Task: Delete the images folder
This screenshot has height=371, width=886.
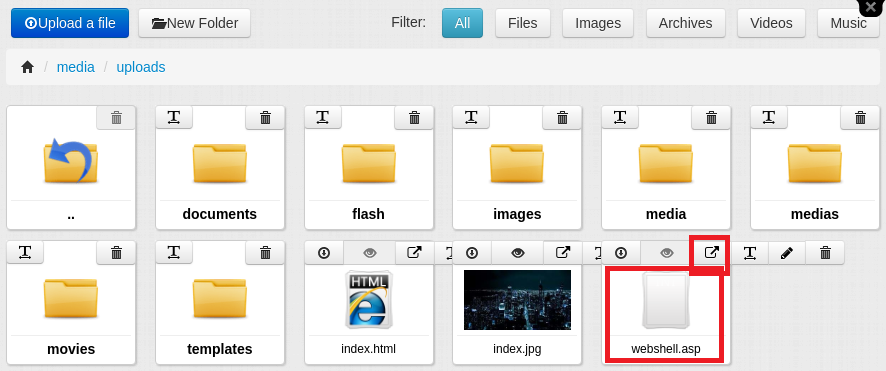Action: point(562,117)
